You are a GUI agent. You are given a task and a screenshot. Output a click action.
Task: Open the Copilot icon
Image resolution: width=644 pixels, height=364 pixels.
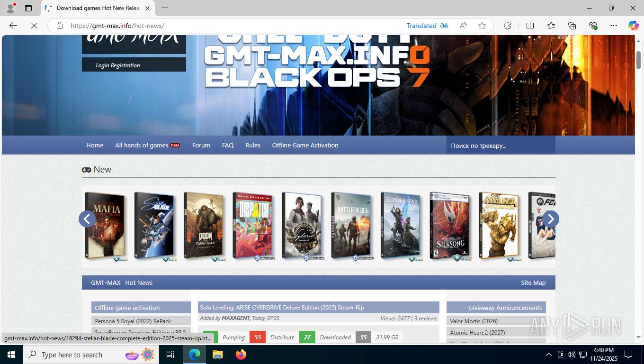633,26
